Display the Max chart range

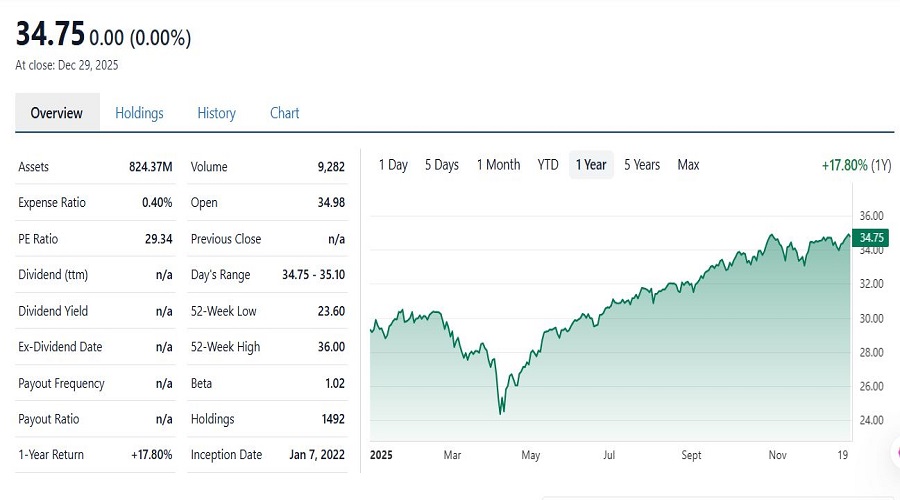click(x=688, y=165)
